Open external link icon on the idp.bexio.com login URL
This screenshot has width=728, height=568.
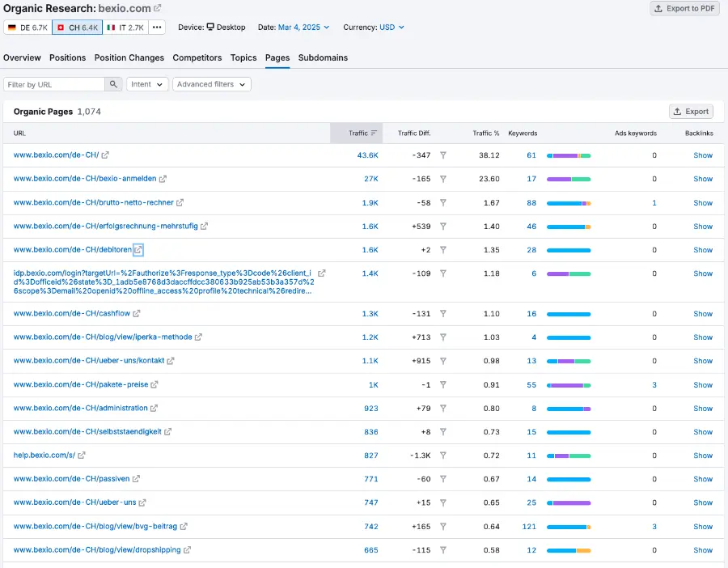click(323, 273)
